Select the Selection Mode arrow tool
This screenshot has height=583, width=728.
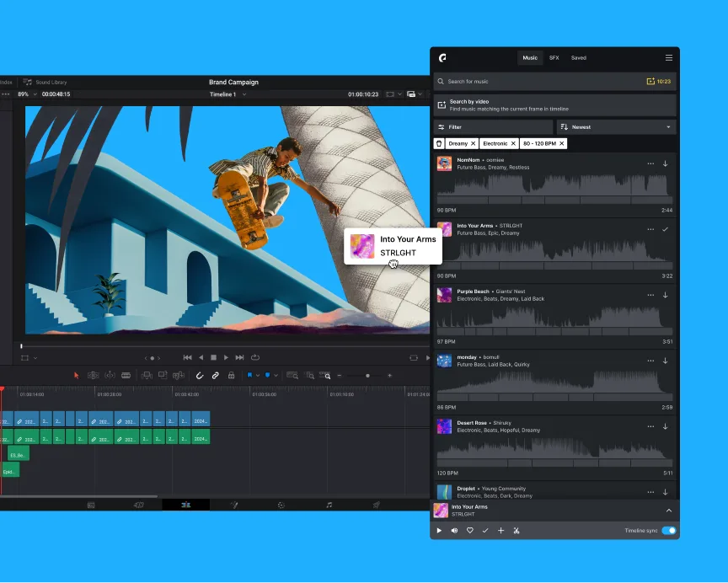[x=76, y=375]
